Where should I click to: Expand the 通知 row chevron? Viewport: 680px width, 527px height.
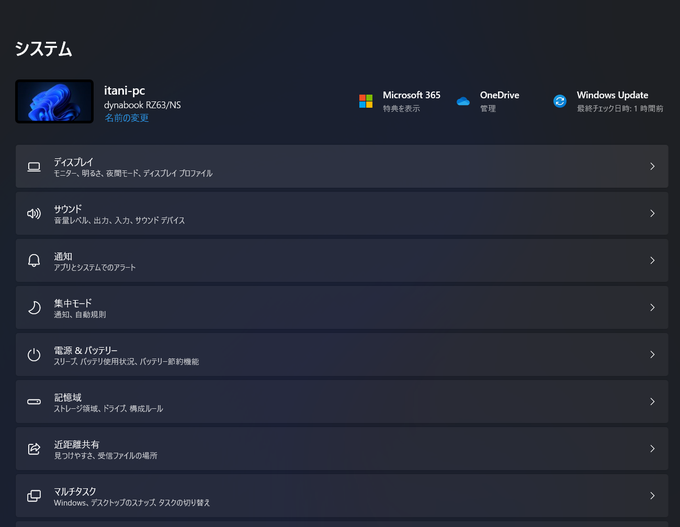pos(652,260)
